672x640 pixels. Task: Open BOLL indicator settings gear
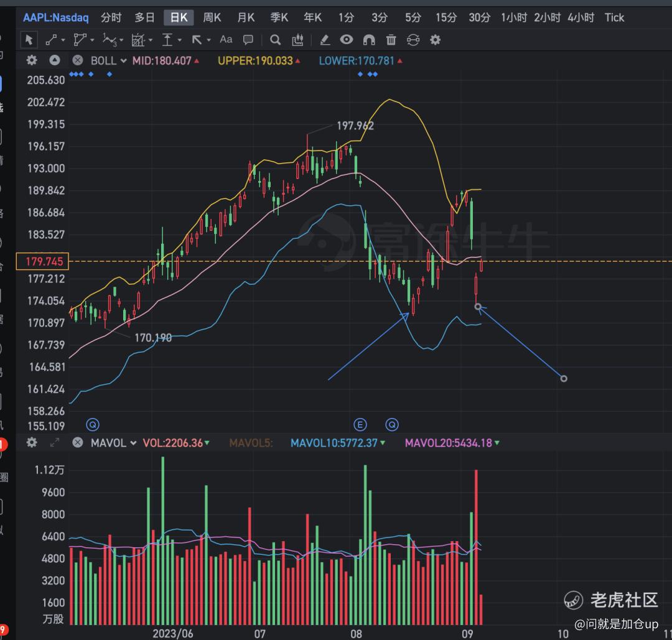coord(32,60)
